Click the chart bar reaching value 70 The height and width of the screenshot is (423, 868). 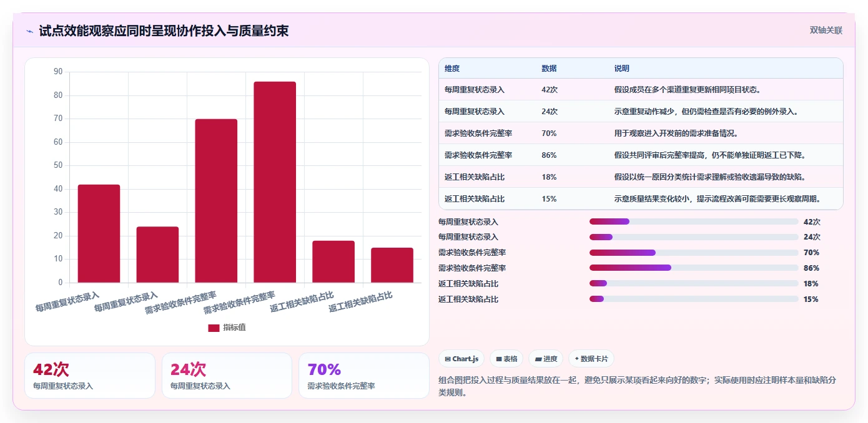(x=216, y=201)
